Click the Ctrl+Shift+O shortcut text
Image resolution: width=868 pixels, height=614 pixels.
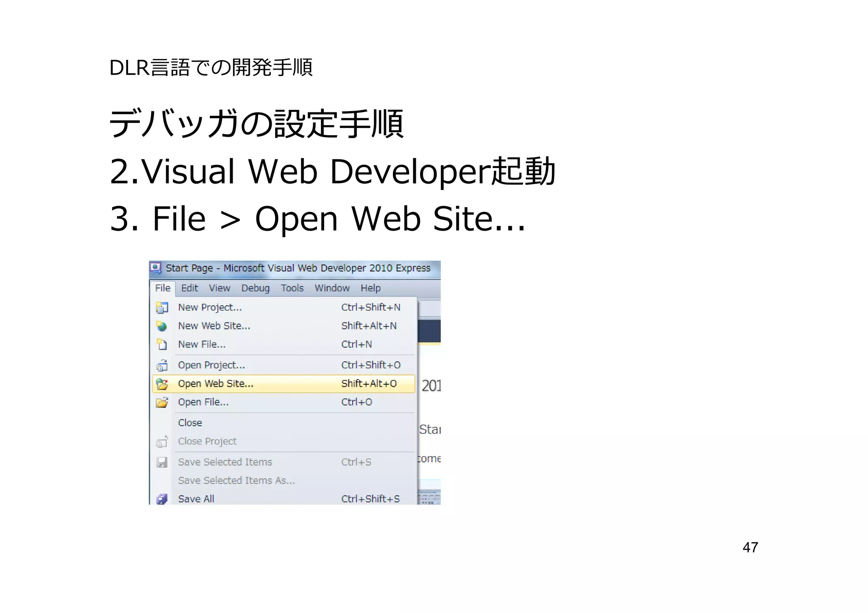[371, 365]
